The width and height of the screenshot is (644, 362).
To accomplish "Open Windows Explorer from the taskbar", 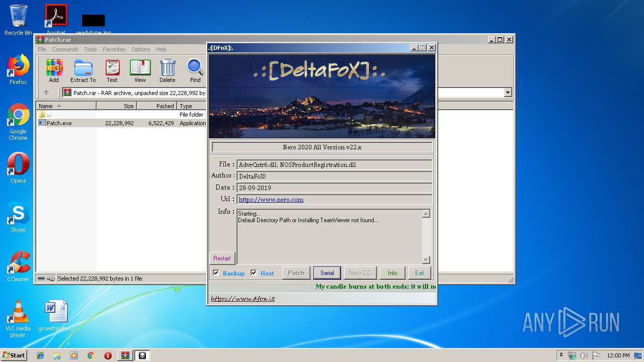I will (57, 355).
